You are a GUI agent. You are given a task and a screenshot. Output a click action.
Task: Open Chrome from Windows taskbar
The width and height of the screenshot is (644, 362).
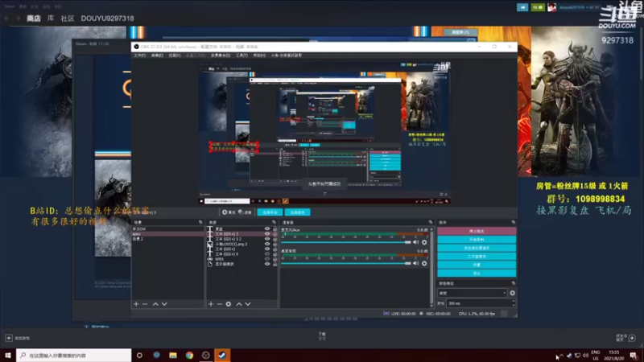[189, 355]
